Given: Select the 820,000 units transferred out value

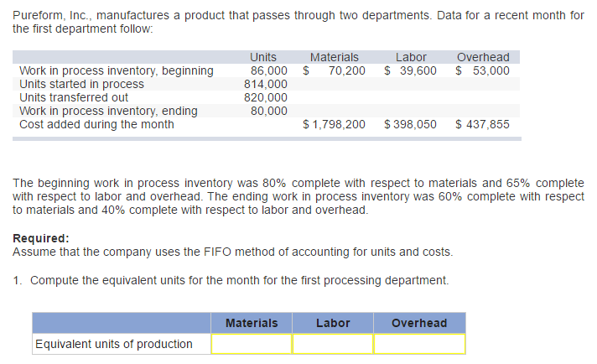Looking at the screenshot, I should point(266,97).
